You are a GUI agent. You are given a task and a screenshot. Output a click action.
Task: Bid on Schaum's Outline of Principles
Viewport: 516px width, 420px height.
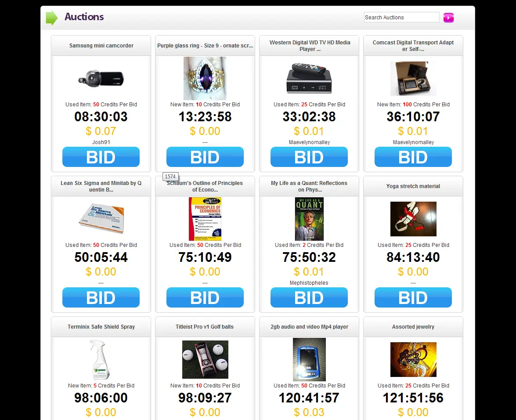pos(205,297)
